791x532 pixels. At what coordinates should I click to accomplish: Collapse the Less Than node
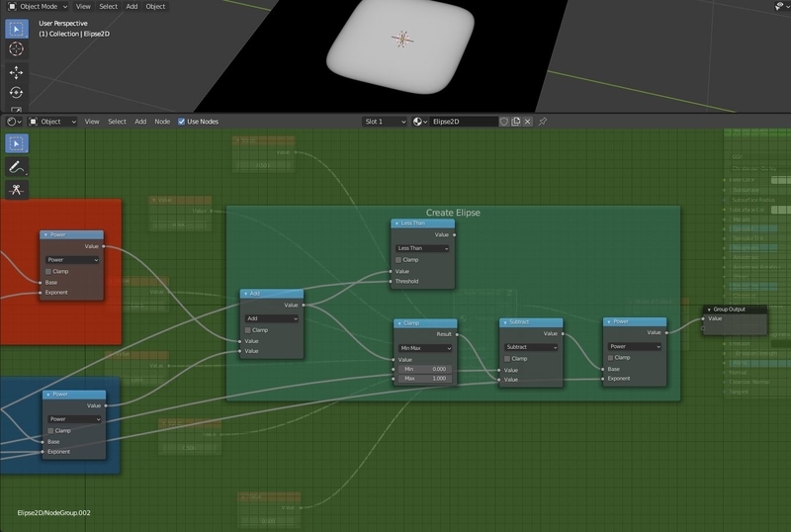[396, 223]
